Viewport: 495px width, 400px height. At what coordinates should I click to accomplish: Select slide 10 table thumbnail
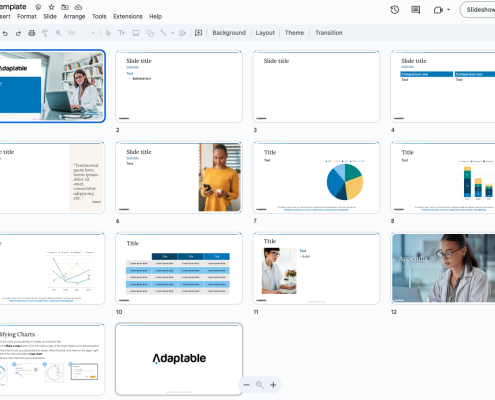[179, 268]
